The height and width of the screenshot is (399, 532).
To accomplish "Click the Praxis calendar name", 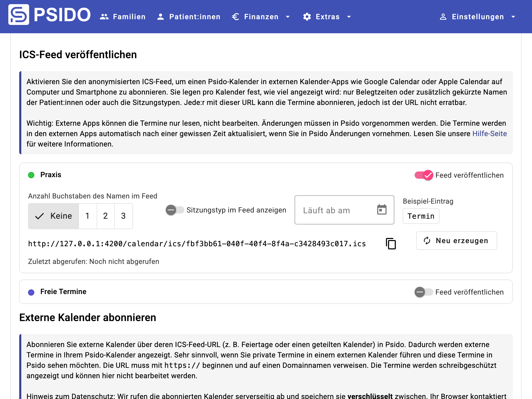I will pos(51,175).
